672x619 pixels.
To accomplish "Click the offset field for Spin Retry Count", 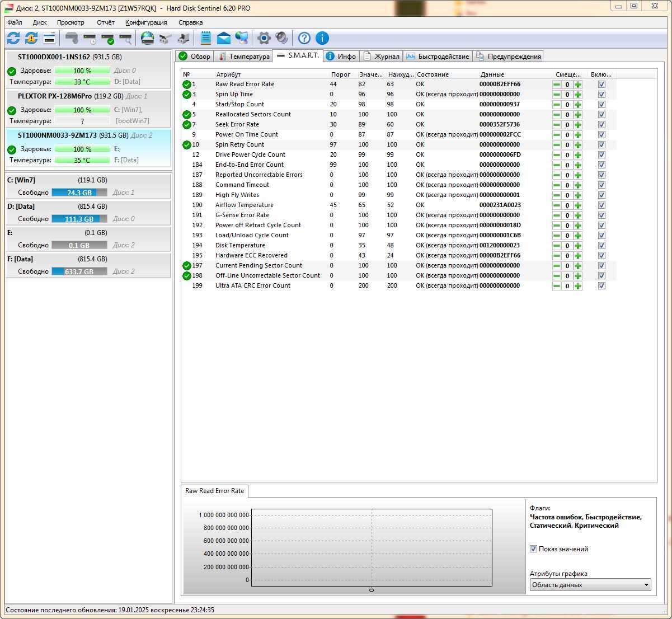I will click(567, 145).
